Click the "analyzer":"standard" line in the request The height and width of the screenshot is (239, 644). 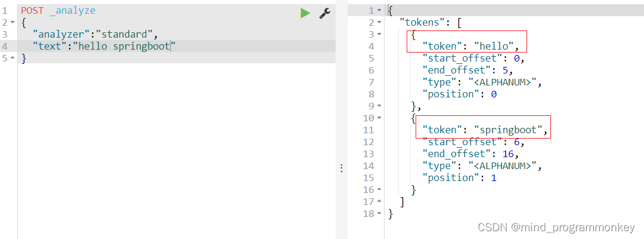pyautogui.click(x=95, y=35)
